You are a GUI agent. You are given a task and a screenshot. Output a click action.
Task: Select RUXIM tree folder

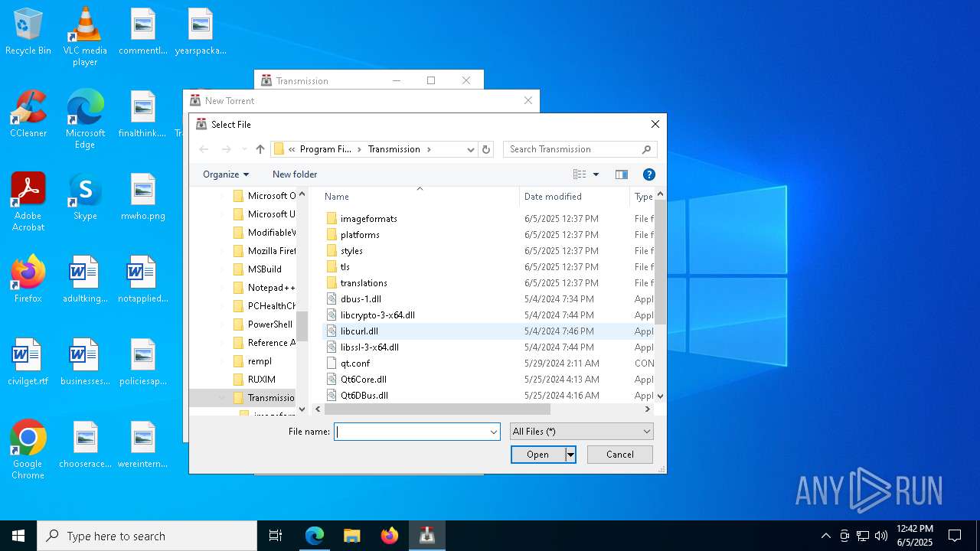tap(254, 380)
